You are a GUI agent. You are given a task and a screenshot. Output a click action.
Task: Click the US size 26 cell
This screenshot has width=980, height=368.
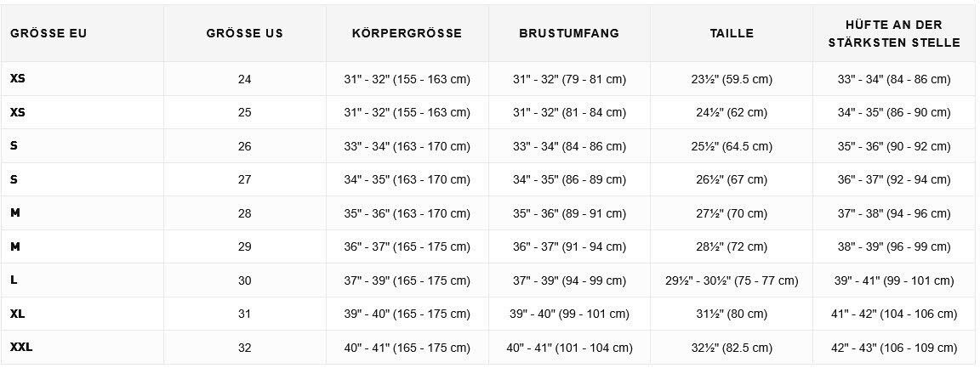click(244, 146)
